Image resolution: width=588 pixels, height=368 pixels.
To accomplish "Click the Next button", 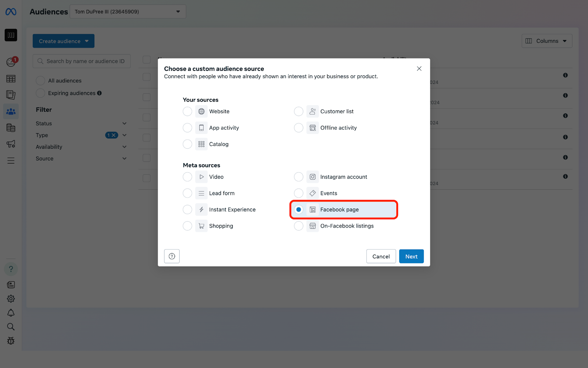I will [411, 256].
